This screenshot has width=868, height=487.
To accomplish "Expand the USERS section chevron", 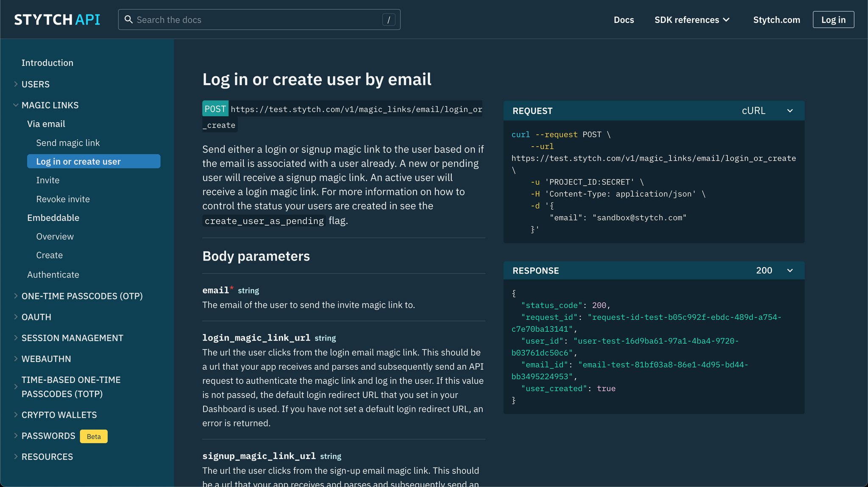I will click(x=16, y=84).
